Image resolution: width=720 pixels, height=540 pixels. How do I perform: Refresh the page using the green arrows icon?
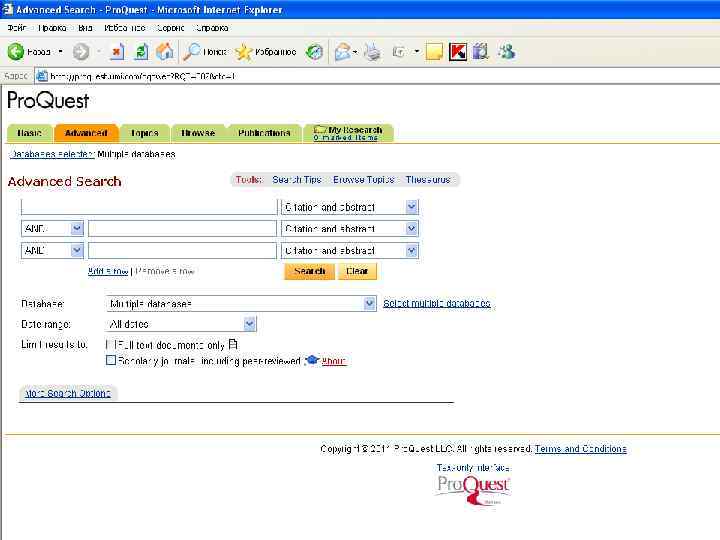(x=141, y=52)
